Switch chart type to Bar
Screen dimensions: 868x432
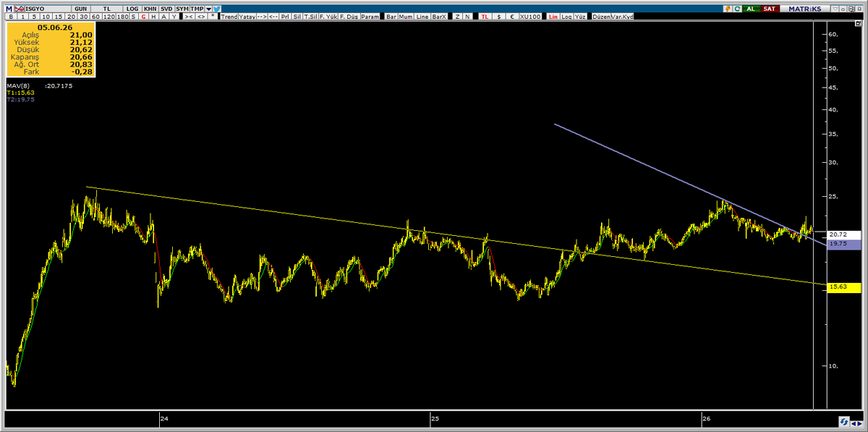[391, 17]
